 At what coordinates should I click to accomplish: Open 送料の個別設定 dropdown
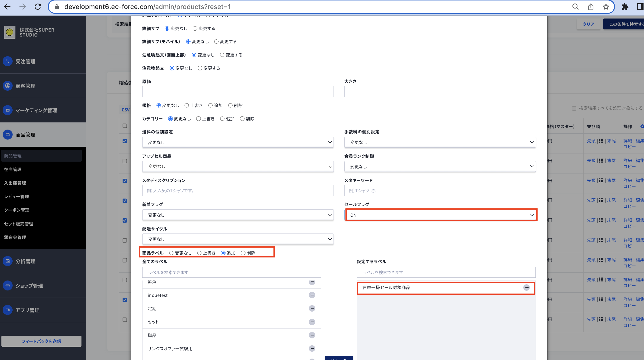point(238,142)
